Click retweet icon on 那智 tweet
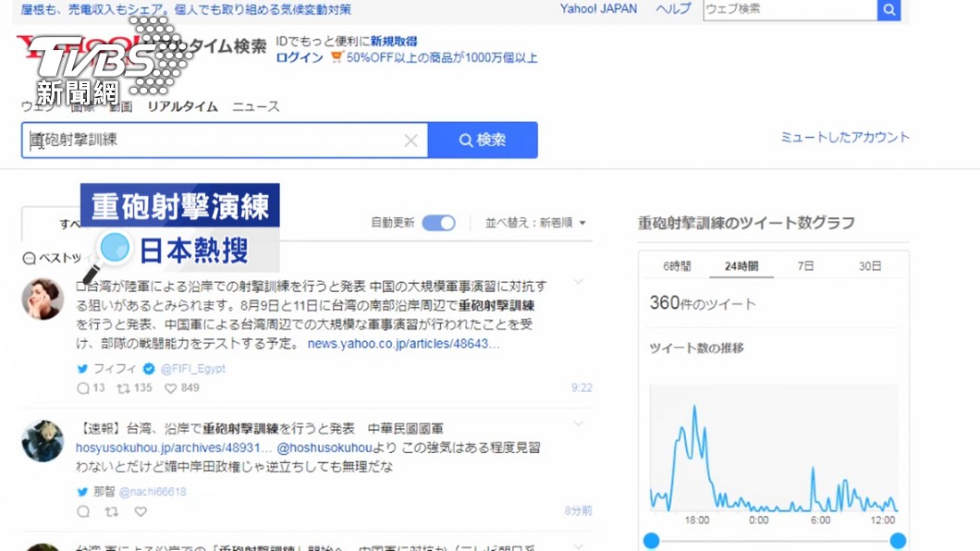This screenshot has height=551, width=980. coord(112,511)
